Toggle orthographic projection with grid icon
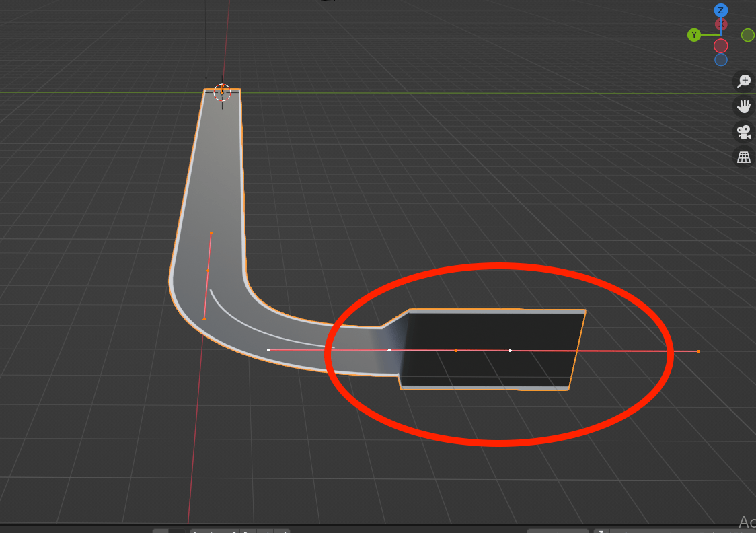 pos(743,156)
